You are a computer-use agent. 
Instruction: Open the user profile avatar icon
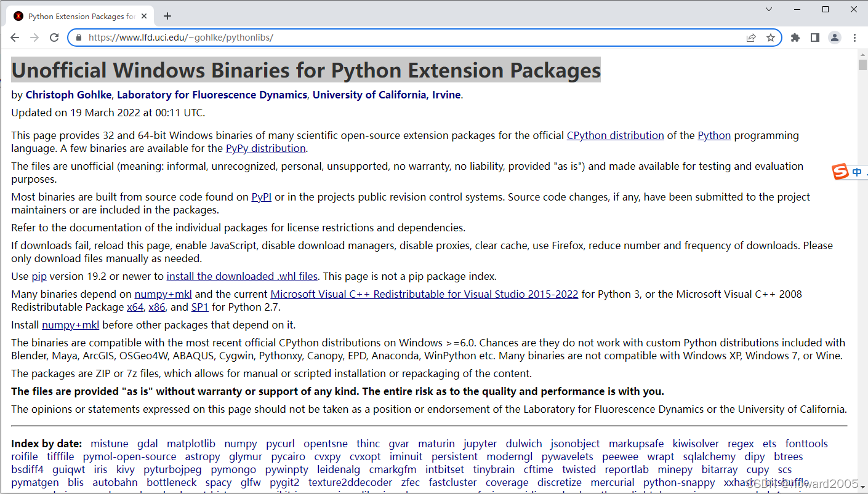[x=834, y=38]
